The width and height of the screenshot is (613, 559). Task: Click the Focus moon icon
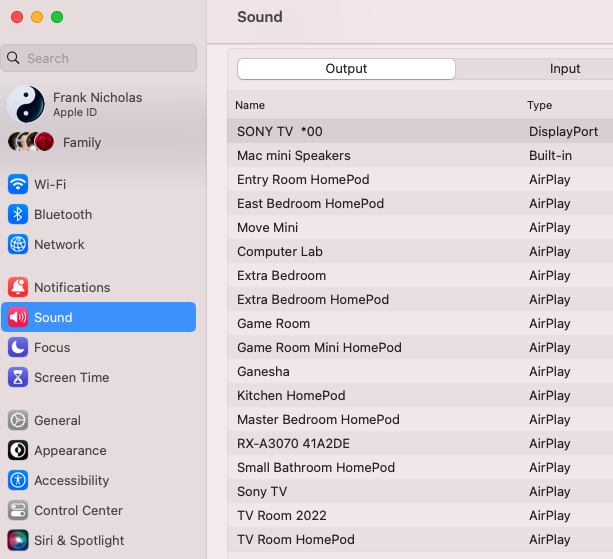(x=18, y=347)
